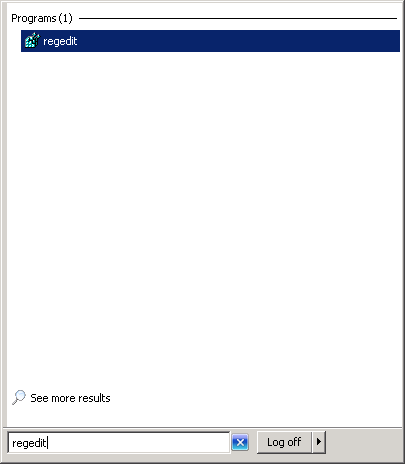Select the Programs (1) group header

coord(42,18)
